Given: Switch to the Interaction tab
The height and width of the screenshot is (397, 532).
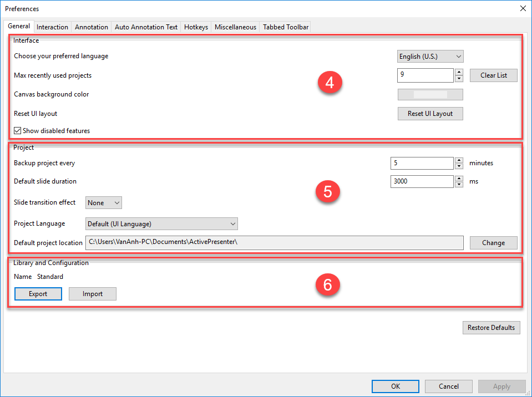Looking at the screenshot, I should point(52,27).
